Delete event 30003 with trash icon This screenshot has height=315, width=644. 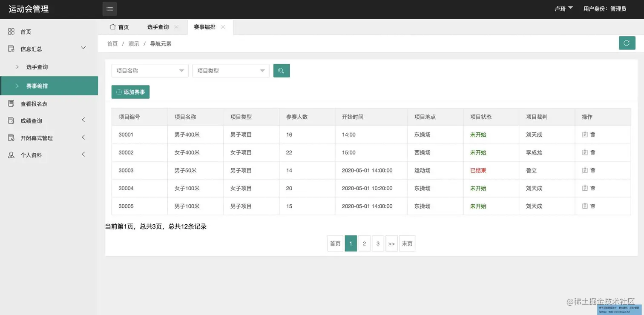[x=593, y=170]
